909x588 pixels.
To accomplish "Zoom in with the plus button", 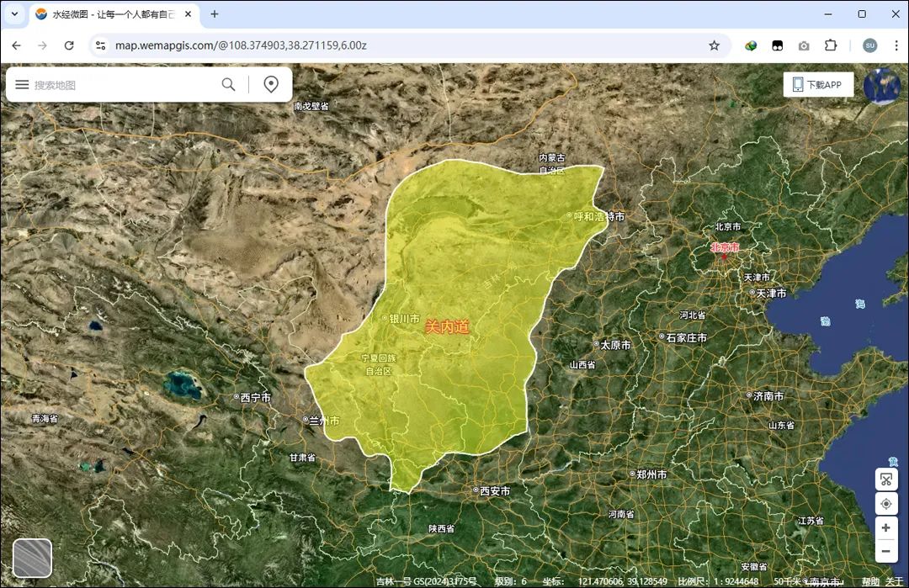I will (885, 527).
